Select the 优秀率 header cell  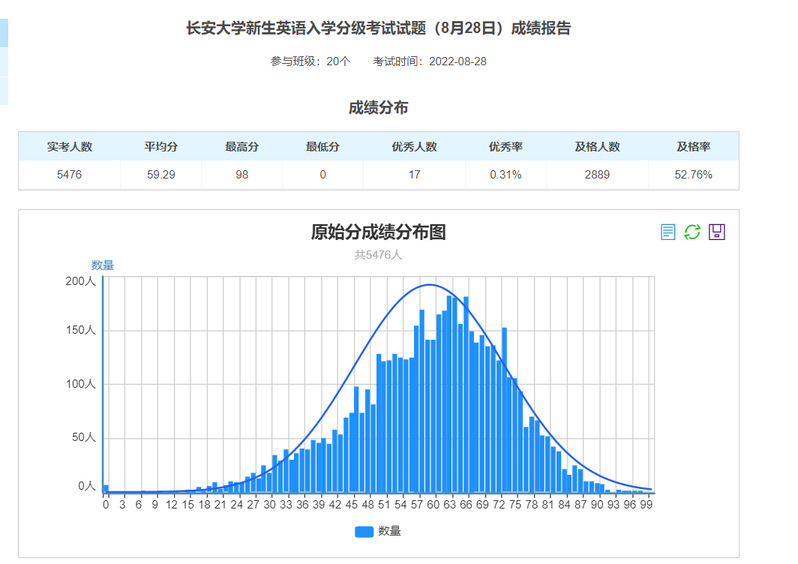pyautogui.click(x=505, y=147)
